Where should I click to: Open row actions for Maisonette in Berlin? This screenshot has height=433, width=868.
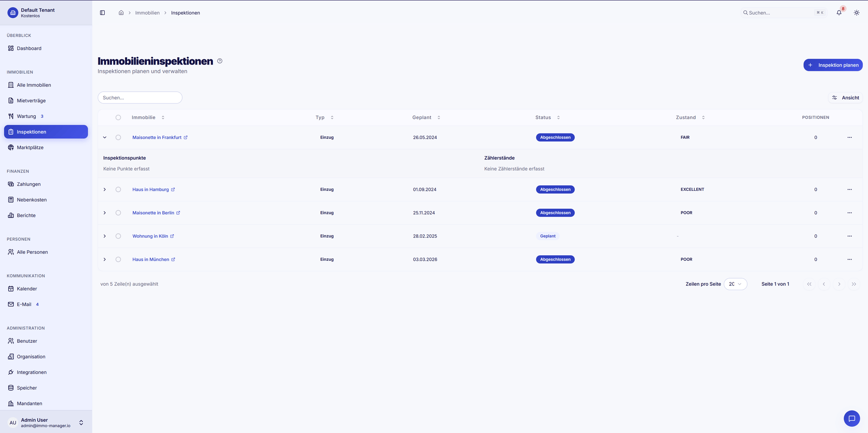849,213
